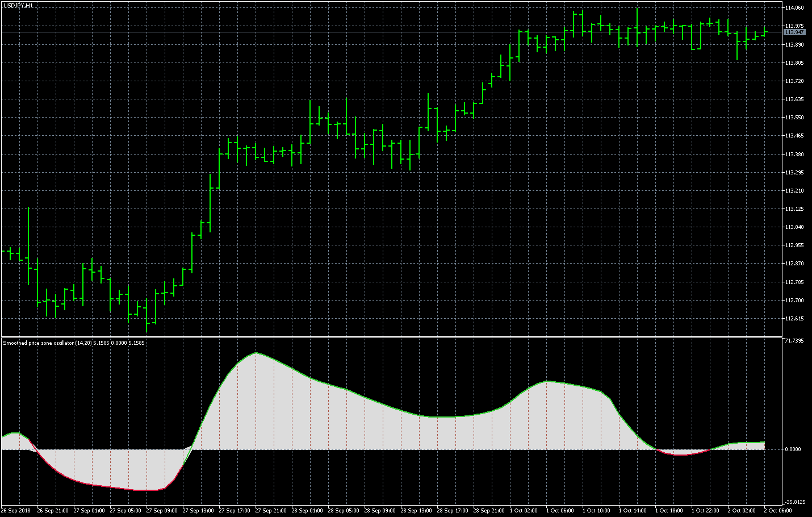Click the 113.720 price label
812x517 pixels.
pos(794,81)
